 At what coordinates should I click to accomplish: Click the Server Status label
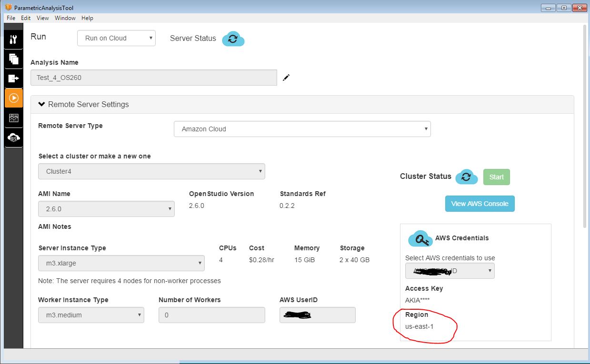193,39
